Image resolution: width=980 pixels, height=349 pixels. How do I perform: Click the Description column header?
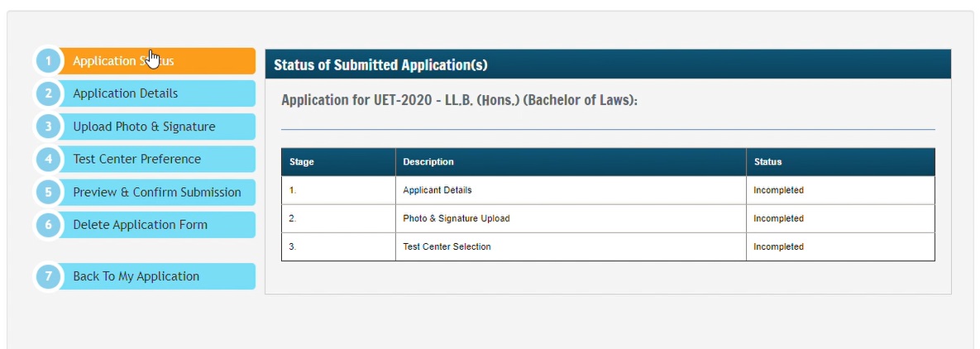coord(428,162)
